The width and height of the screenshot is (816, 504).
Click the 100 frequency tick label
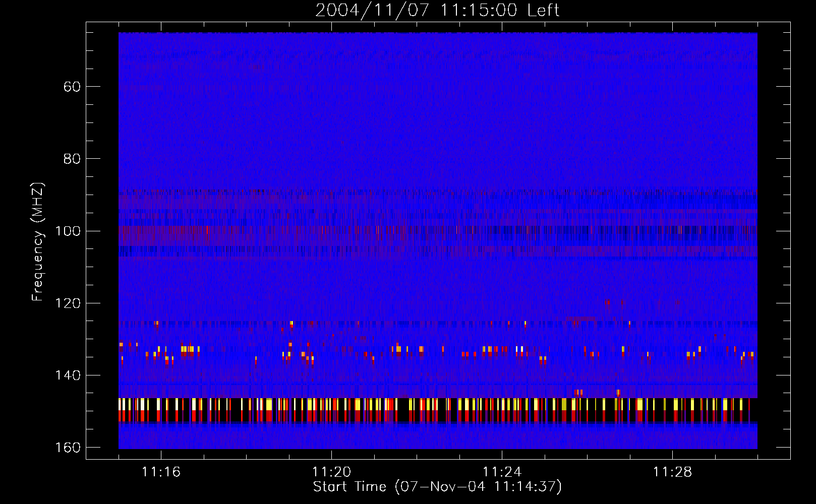pos(68,231)
